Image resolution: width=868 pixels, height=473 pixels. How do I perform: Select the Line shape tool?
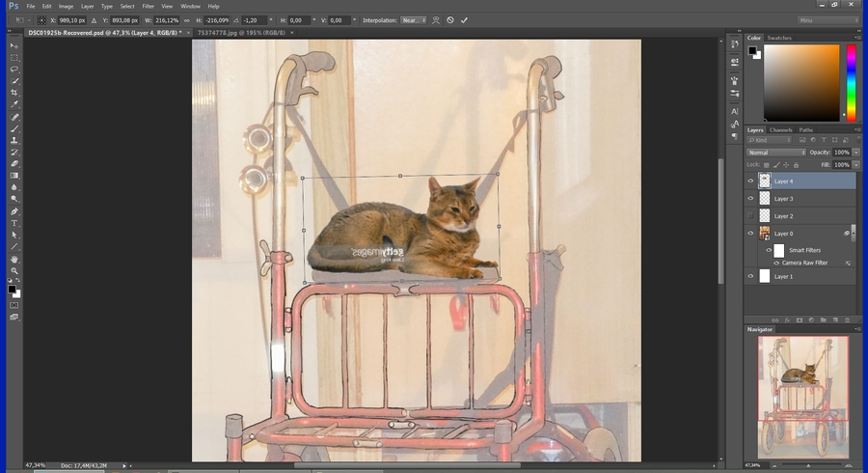click(14, 246)
